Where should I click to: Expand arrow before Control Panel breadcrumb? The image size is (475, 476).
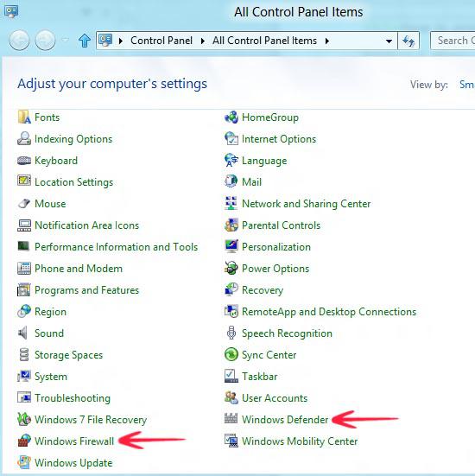tap(121, 41)
